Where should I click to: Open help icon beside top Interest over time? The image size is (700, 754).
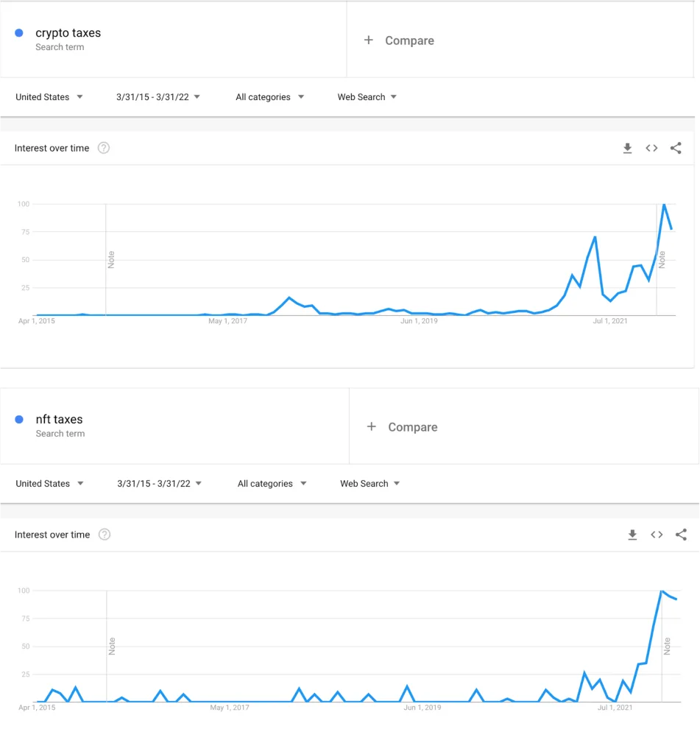(104, 148)
